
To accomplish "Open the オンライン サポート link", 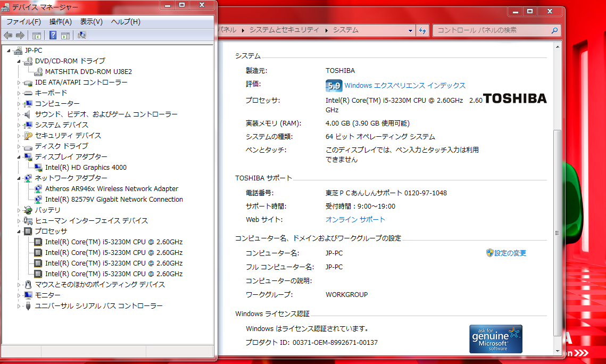I will pyautogui.click(x=355, y=219).
